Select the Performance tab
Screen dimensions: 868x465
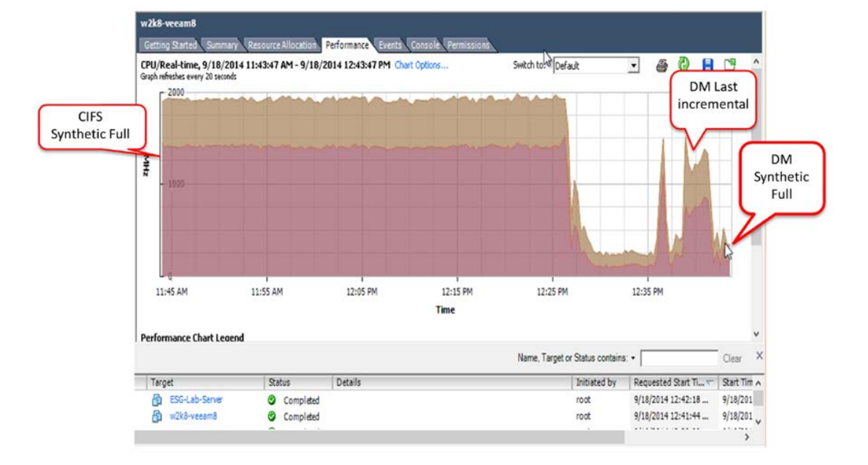(x=347, y=45)
